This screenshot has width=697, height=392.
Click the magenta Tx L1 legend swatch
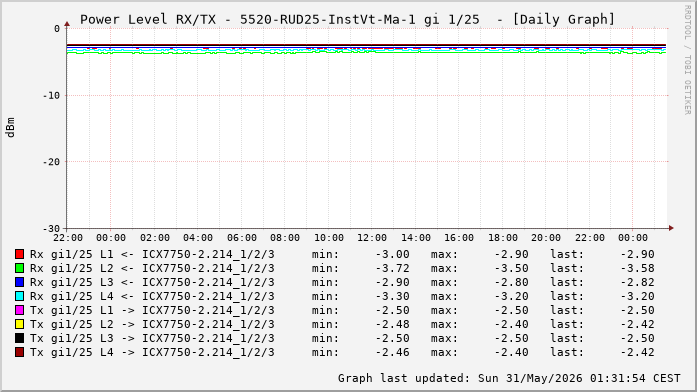[19, 310]
